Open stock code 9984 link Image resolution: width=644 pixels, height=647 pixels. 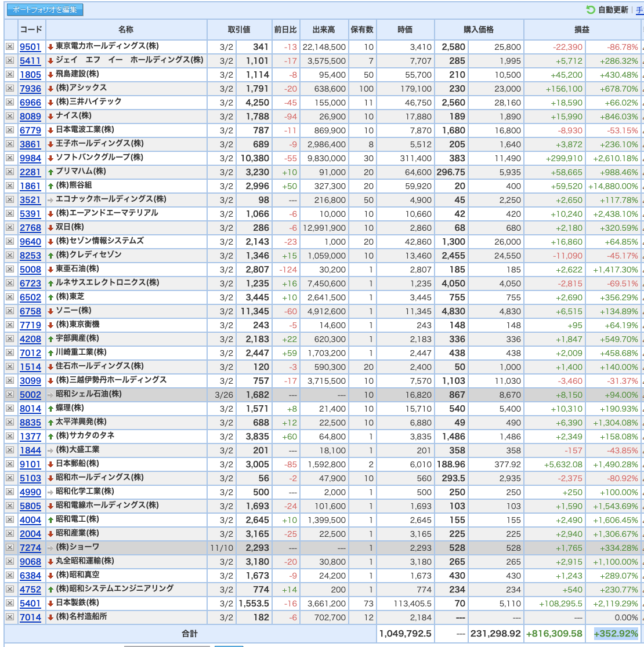31,158
